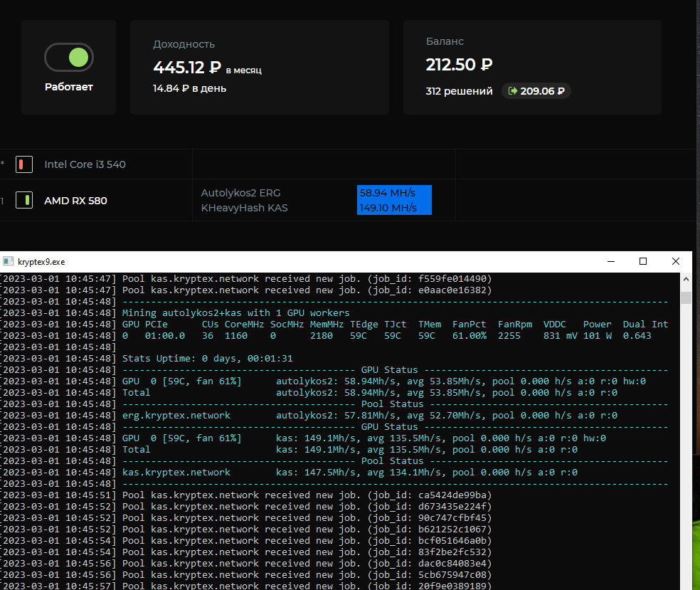Toggle the Работает mining switch off
700x590 pixels.
(69, 58)
